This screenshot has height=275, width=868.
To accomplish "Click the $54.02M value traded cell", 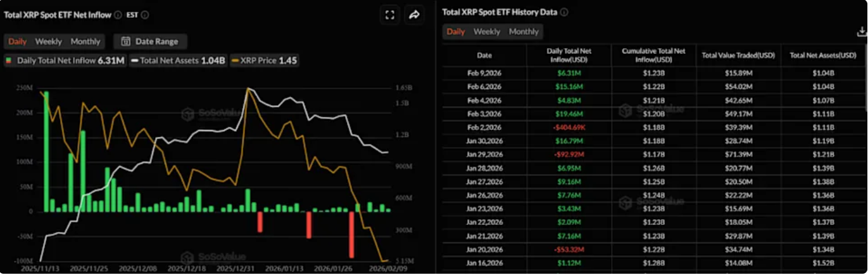I will (x=738, y=87).
